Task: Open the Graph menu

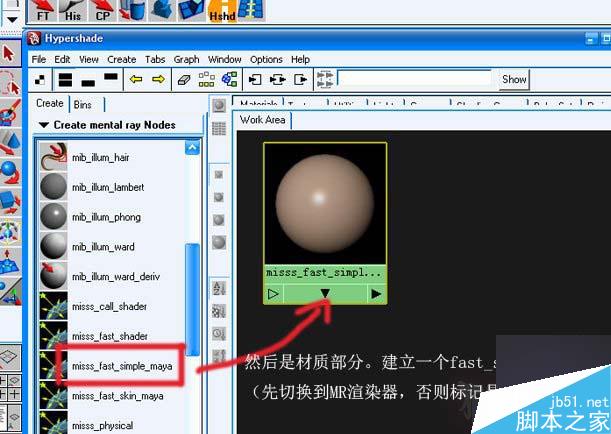Action: coord(186,60)
